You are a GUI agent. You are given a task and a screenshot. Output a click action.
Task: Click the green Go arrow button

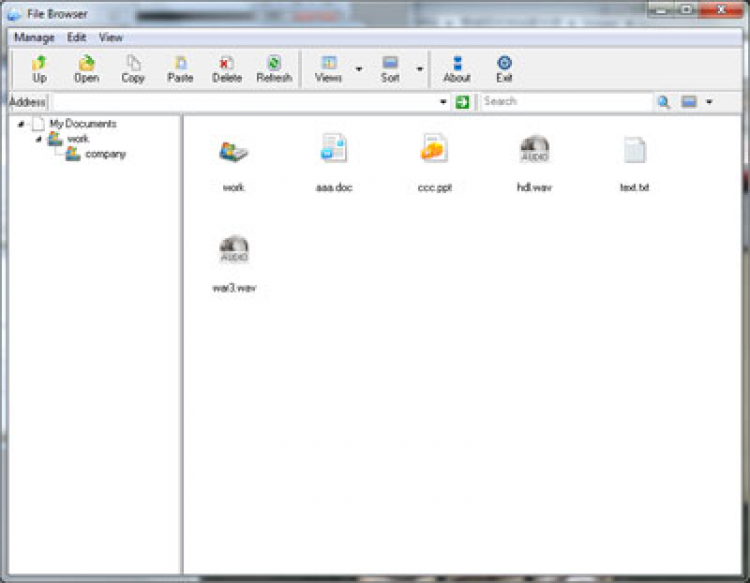(462, 102)
